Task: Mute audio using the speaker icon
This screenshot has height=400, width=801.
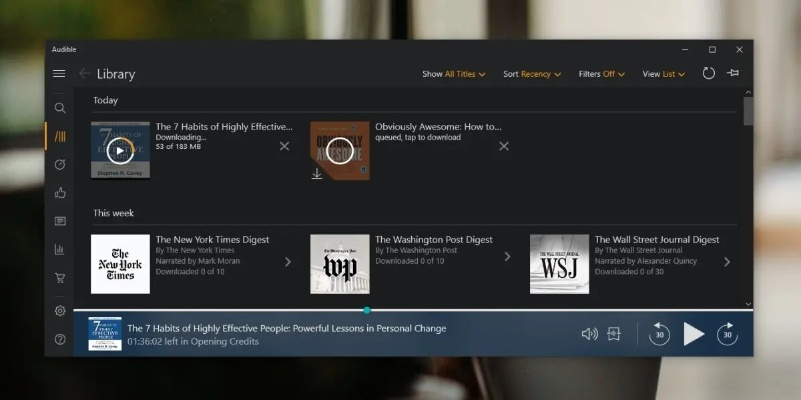Action: tap(589, 334)
